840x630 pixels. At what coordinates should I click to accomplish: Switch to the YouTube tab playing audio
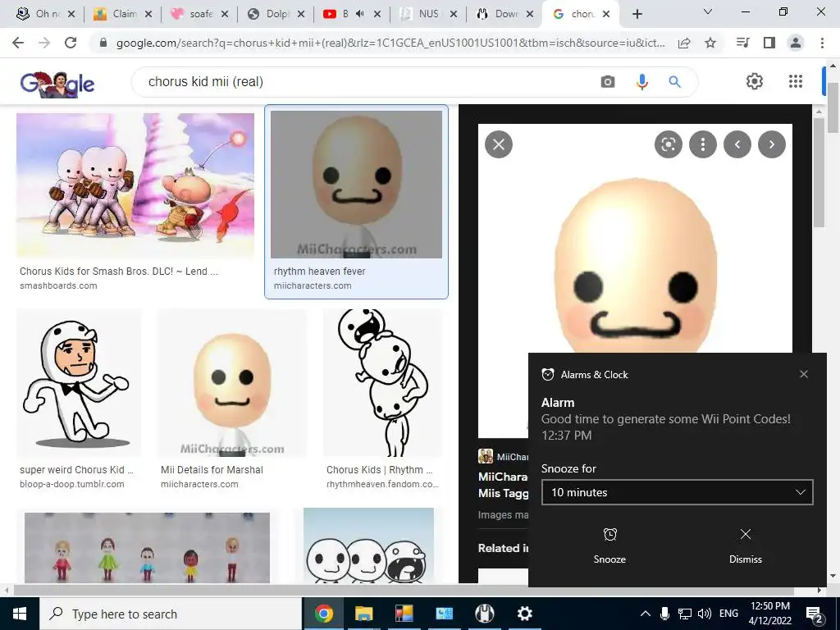(343, 14)
